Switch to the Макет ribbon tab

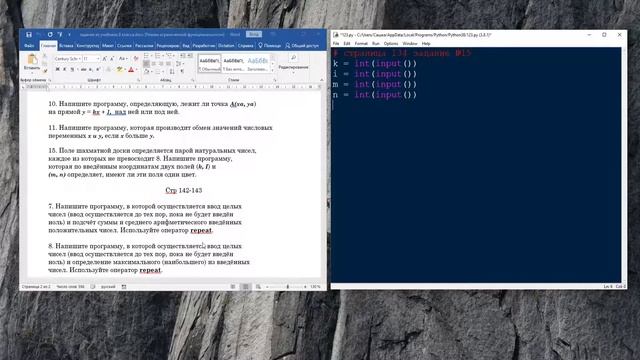point(108,46)
